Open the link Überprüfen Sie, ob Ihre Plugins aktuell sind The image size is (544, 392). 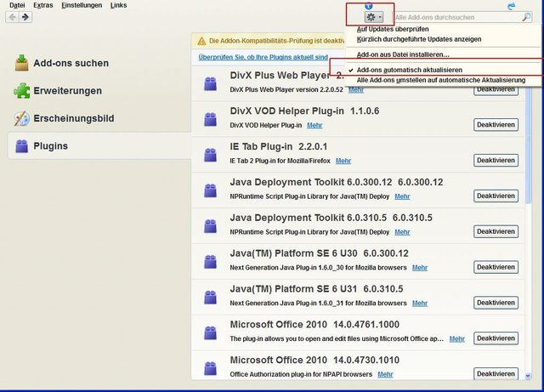tap(263, 57)
